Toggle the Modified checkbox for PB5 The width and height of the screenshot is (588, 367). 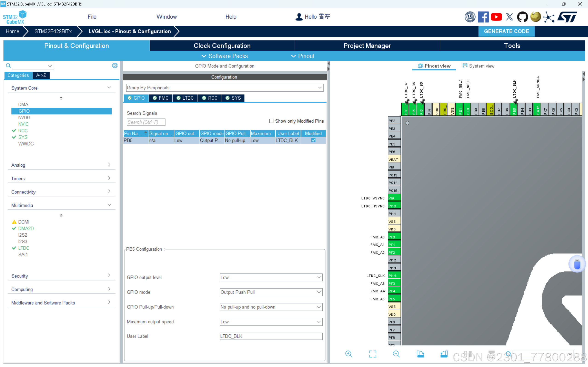click(x=313, y=140)
